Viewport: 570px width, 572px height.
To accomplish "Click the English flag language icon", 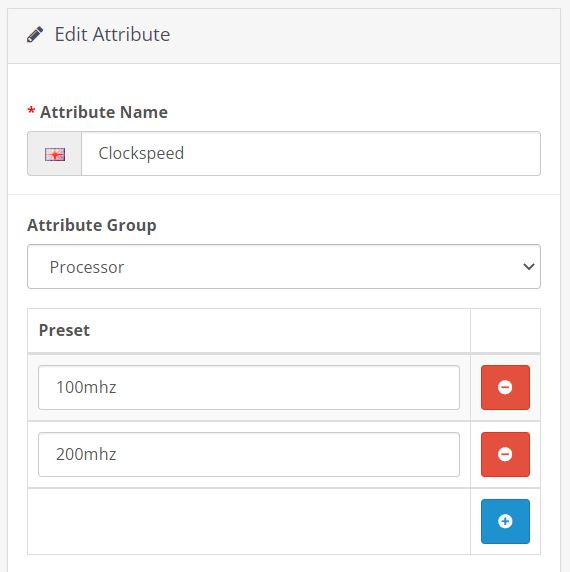I will point(55,154).
